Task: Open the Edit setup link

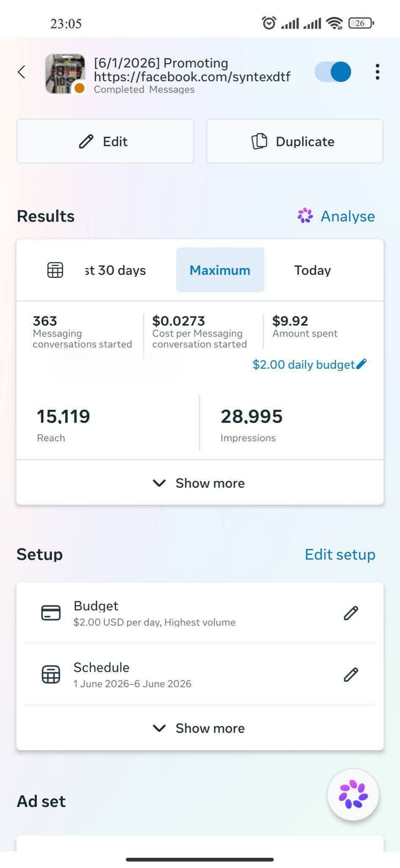Action: click(x=340, y=554)
